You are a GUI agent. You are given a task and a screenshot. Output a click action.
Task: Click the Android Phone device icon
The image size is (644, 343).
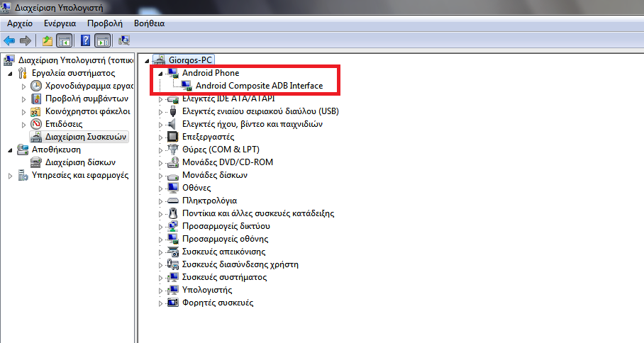pyautogui.click(x=173, y=73)
